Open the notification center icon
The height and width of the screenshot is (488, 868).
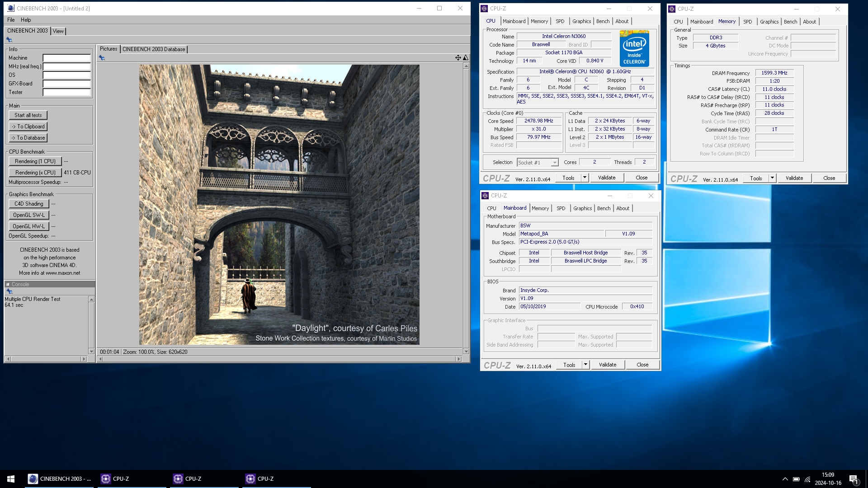854,479
